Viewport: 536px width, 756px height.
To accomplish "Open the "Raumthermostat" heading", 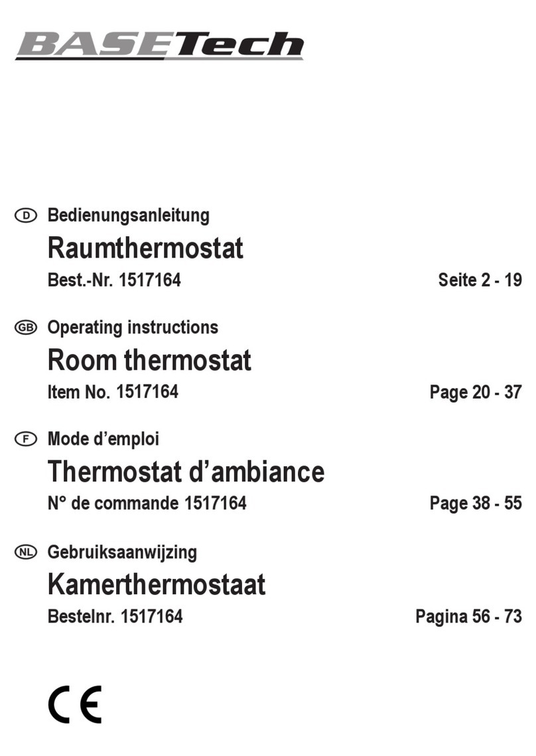I will (x=145, y=249).
